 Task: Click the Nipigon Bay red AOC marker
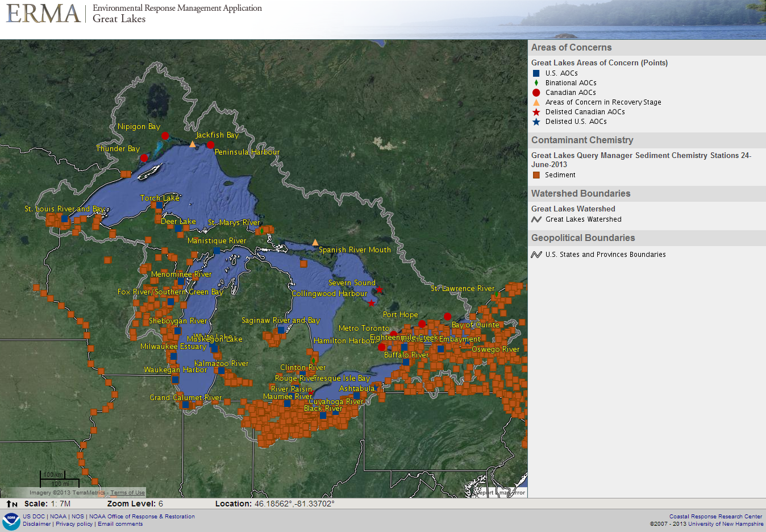click(x=165, y=135)
